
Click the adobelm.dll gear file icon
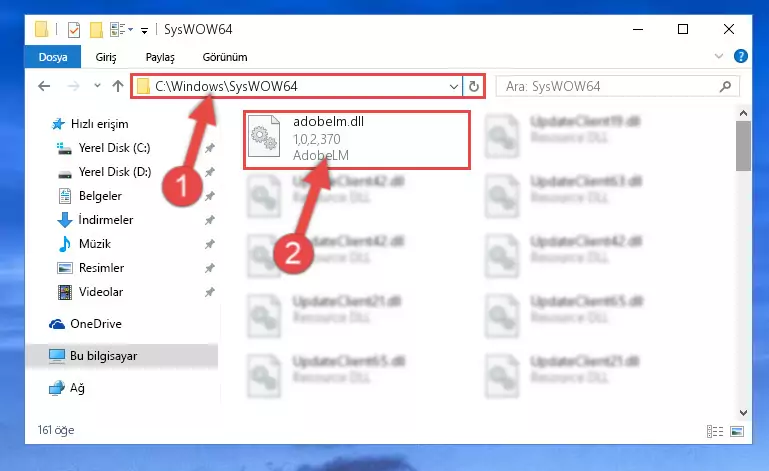[264, 137]
